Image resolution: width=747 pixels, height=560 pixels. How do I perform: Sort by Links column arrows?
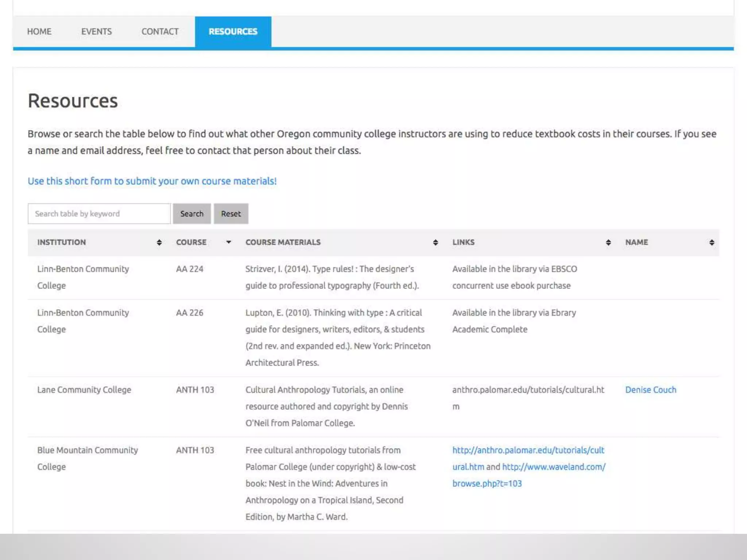point(608,242)
